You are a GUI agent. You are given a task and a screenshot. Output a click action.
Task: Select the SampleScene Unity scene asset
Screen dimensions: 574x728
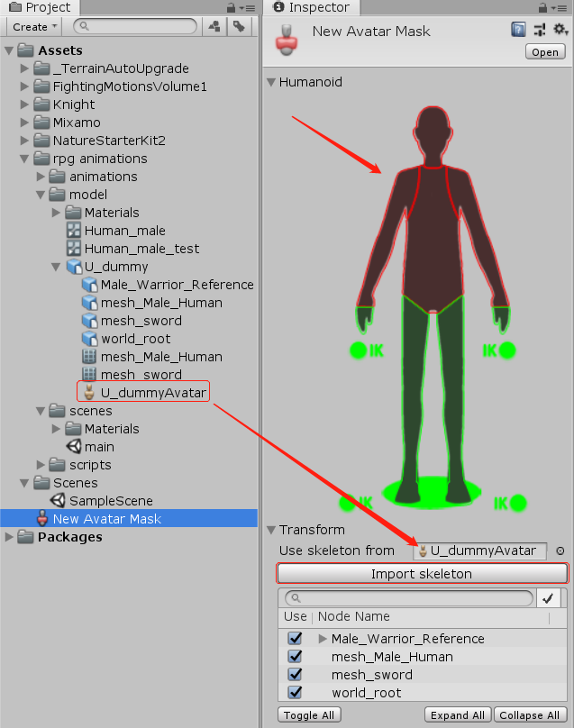111,501
